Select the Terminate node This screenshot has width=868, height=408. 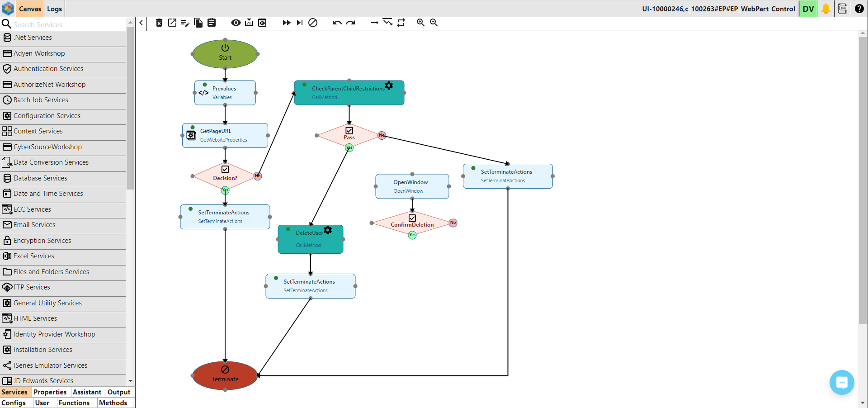coord(225,375)
